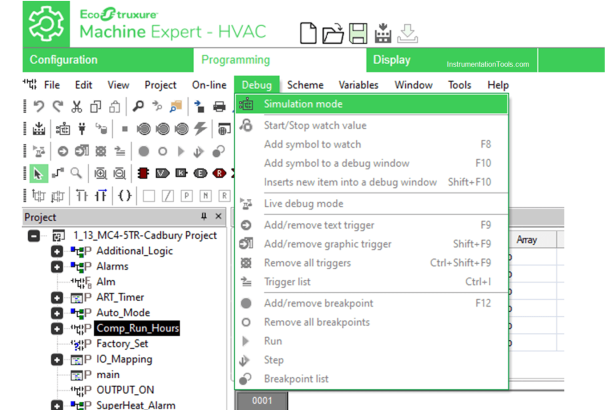
Task: Click the New project blank page icon
Action: [309, 33]
